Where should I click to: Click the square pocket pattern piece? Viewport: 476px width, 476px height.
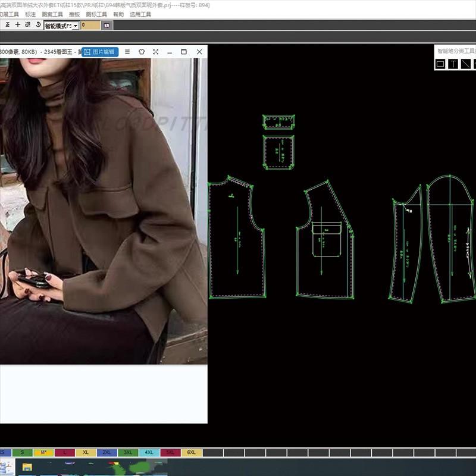[278, 152]
